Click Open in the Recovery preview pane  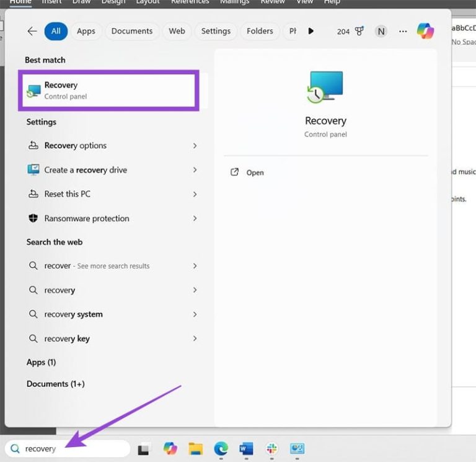[255, 172]
